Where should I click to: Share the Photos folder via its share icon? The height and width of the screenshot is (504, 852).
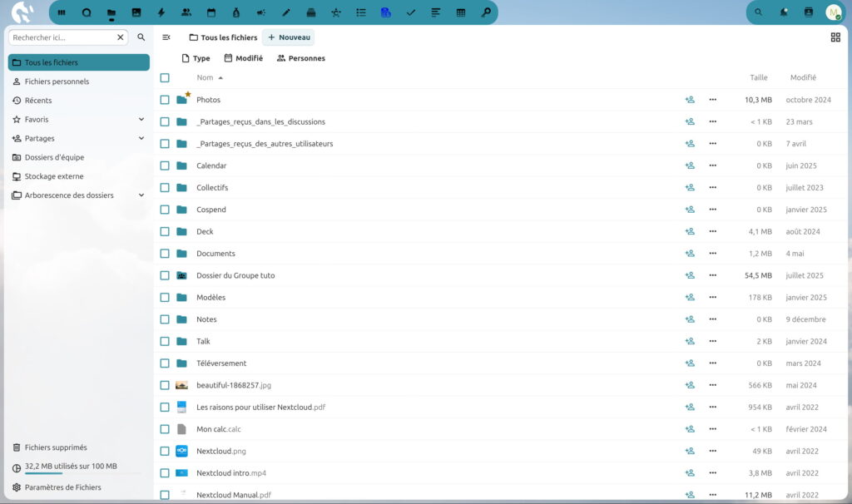(690, 100)
